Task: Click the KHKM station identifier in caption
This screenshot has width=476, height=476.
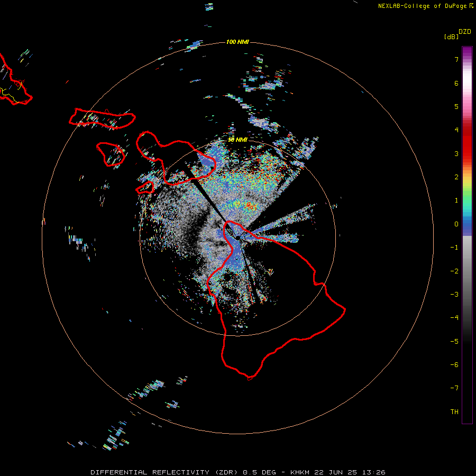Action: [x=300, y=472]
